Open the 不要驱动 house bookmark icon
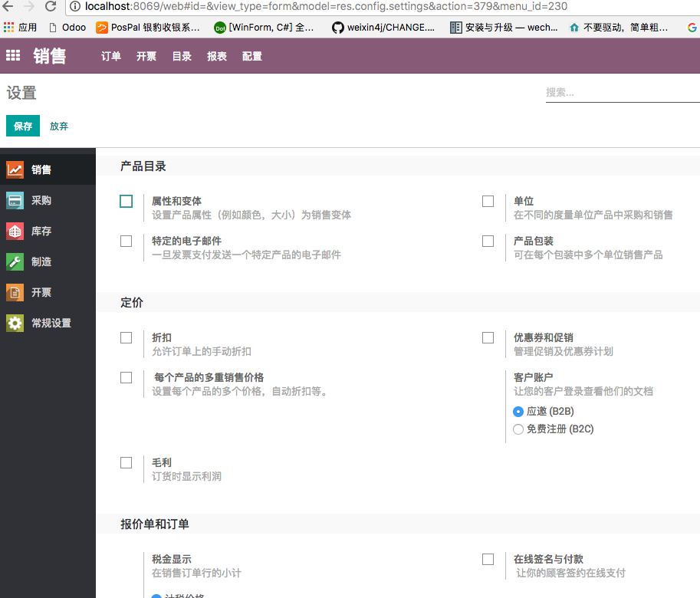Screen dimensions: 700x598 pos(574,28)
